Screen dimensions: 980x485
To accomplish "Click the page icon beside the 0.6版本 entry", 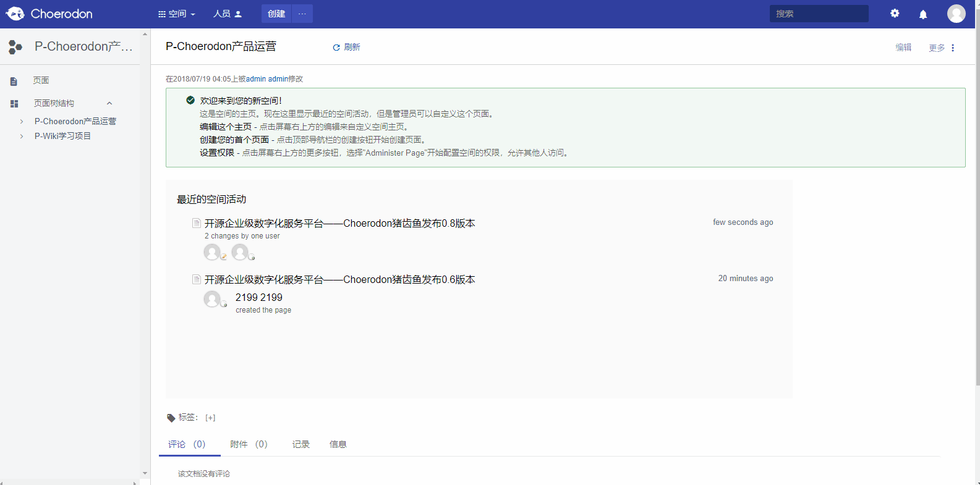I will [197, 279].
